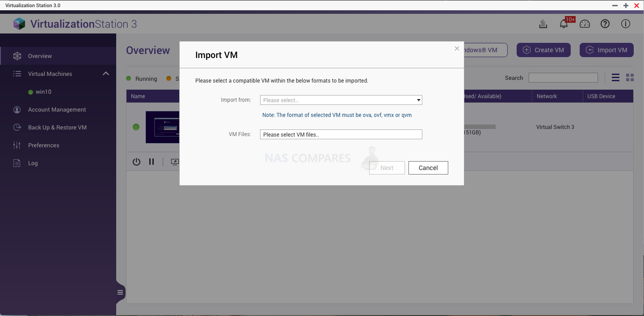Click the storage usage bar of win10

coord(480,127)
